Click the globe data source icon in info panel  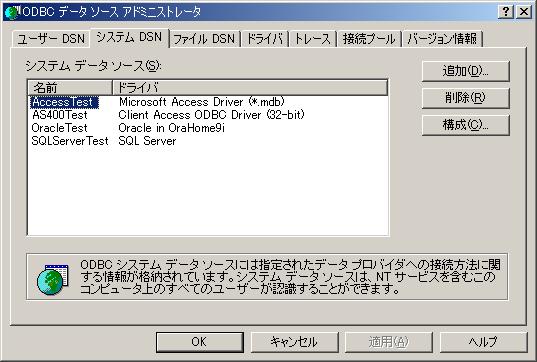coord(52,279)
